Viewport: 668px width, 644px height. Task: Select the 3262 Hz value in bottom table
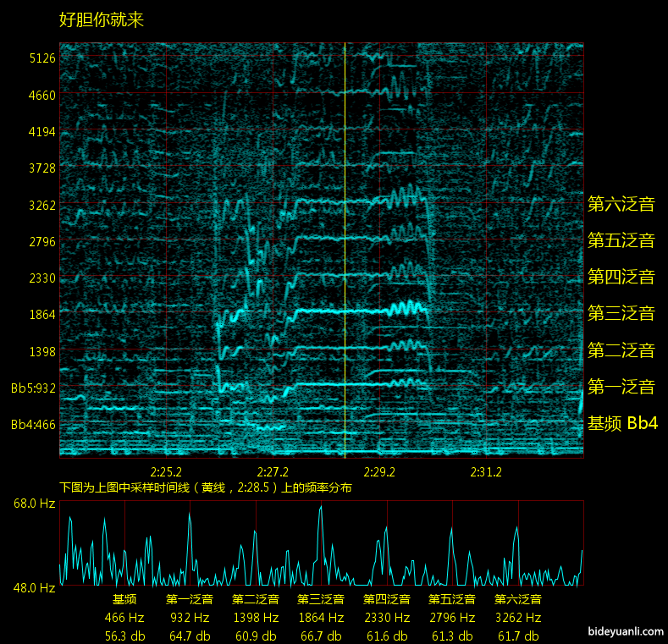coord(518,618)
